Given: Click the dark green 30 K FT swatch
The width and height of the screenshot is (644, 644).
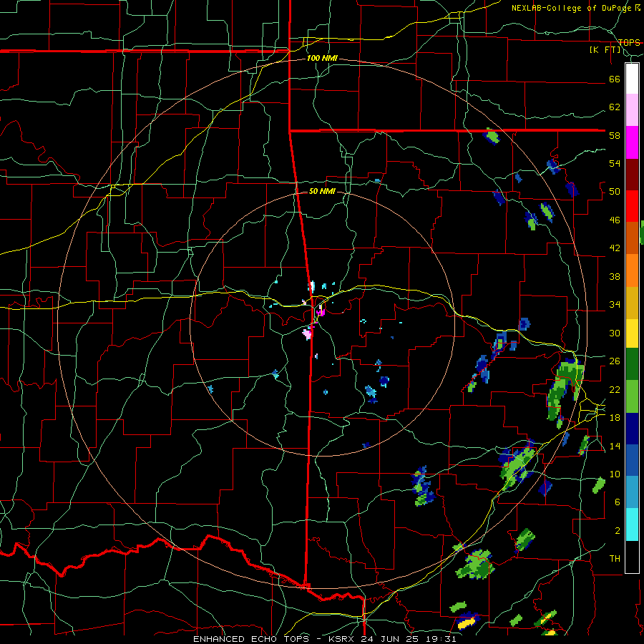Looking at the screenshot, I should coord(632,364).
